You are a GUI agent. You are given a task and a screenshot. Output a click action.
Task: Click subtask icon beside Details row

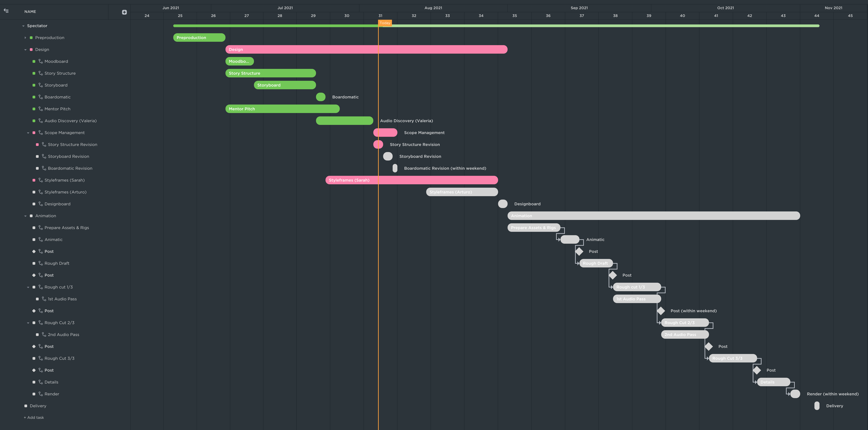41,382
